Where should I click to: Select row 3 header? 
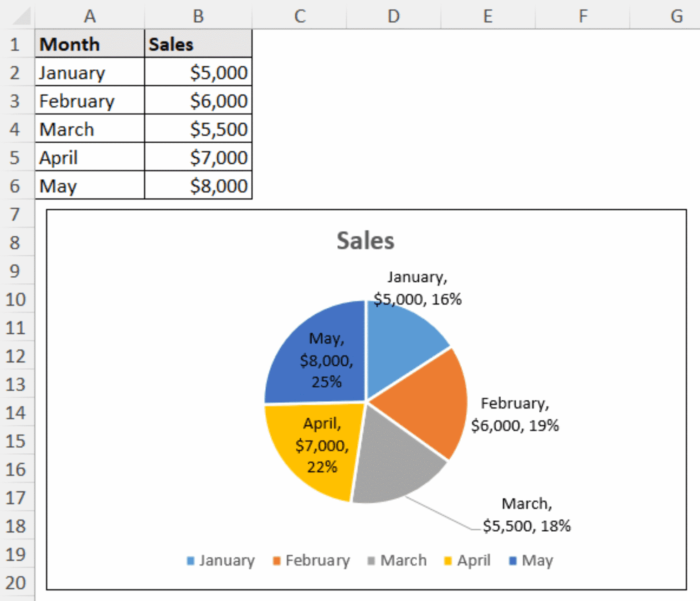pos(17,101)
